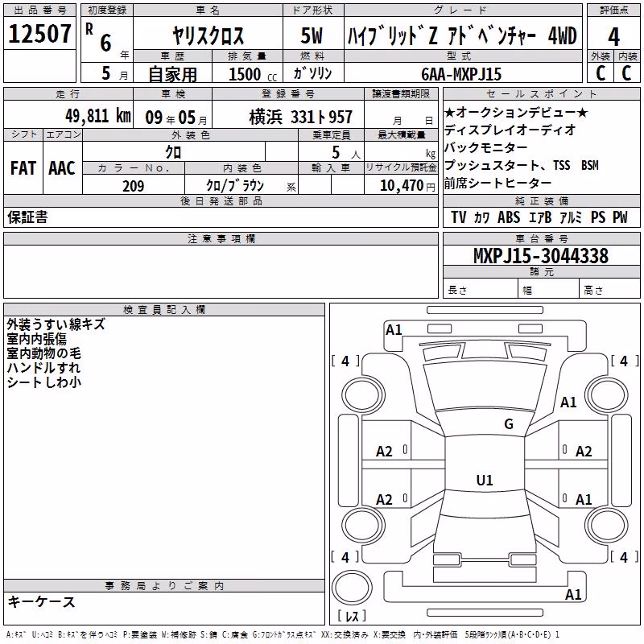644x644 pixels.
Task: Click the [レス] spare tire label
Action: coord(352,616)
